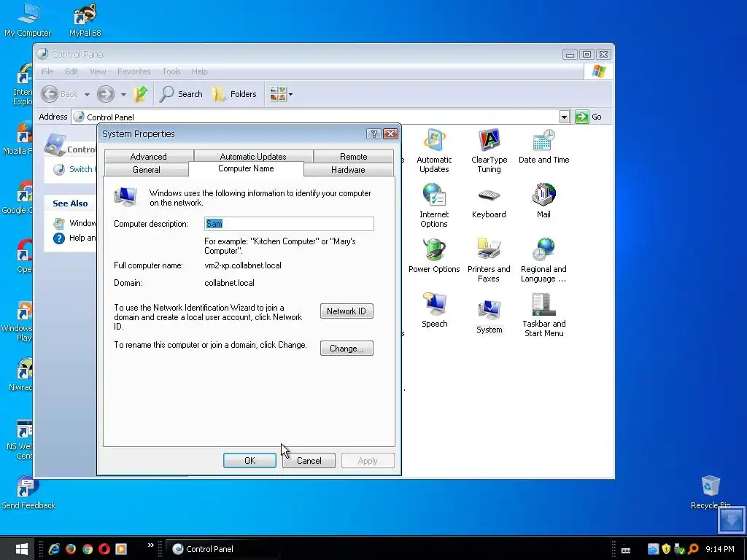The height and width of the screenshot is (560, 747).
Task: Click into the Computer description field
Action: [x=289, y=224]
